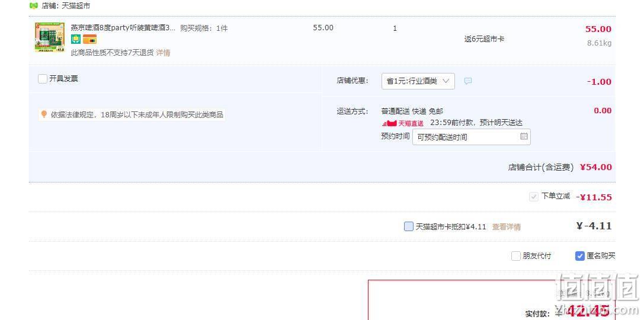Check the 开具发票 invoice checkbox
The height and width of the screenshot is (320, 644).
coord(42,78)
